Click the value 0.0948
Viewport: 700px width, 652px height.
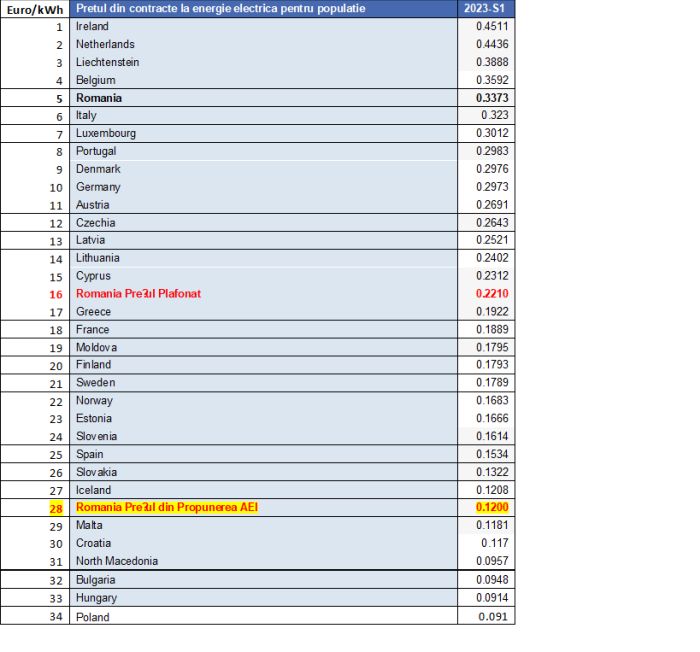pos(492,580)
